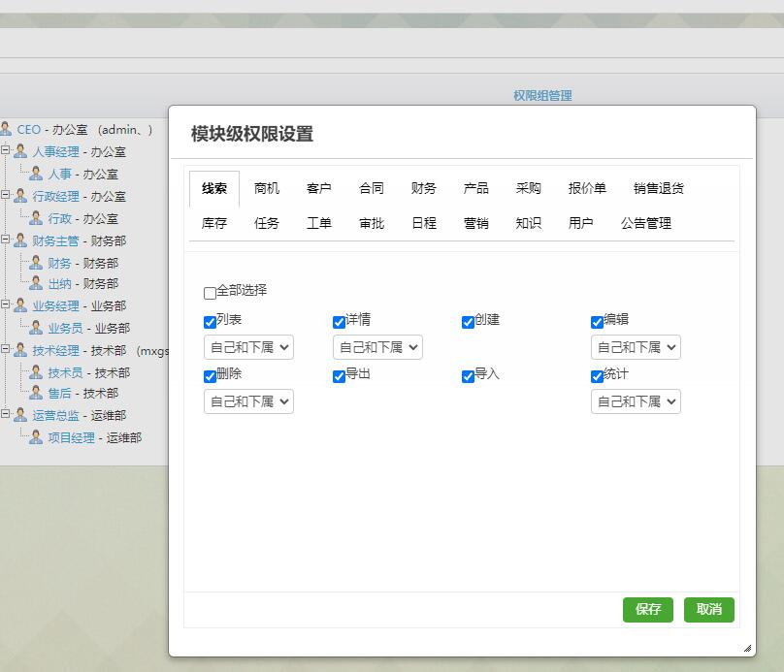Click the 取消 button
This screenshot has height=672, width=784.
pos(708,609)
